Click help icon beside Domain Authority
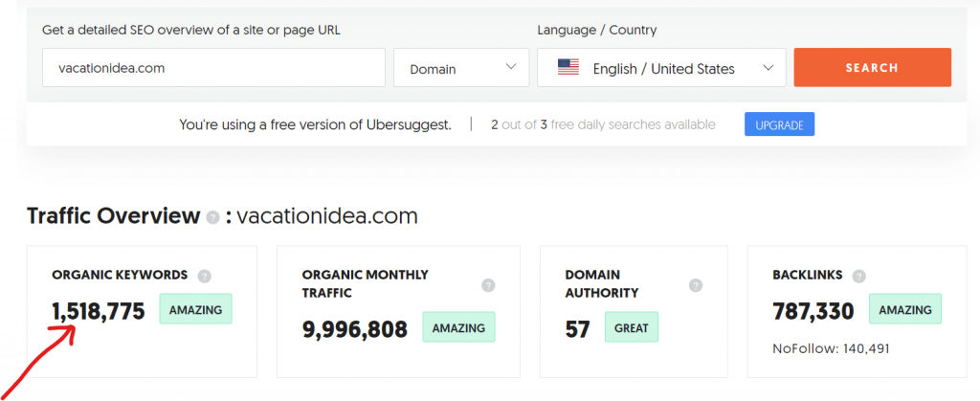Image resolution: width=980 pixels, height=401 pixels. [696, 285]
